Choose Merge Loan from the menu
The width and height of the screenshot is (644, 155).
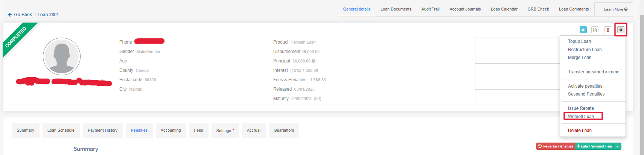580,58
